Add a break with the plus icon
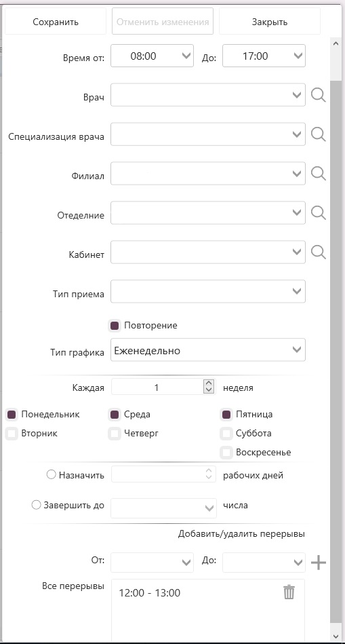 pos(319,563)
